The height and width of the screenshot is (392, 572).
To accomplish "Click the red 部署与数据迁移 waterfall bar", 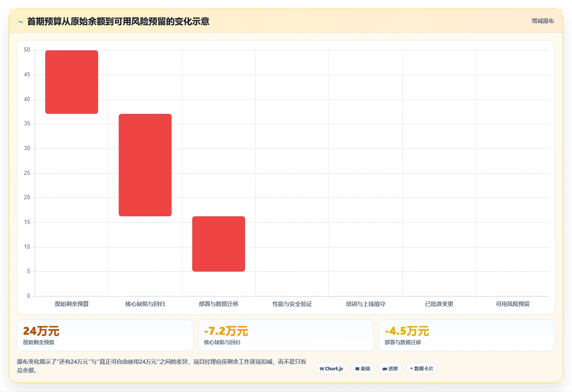I will pos(219,244).
